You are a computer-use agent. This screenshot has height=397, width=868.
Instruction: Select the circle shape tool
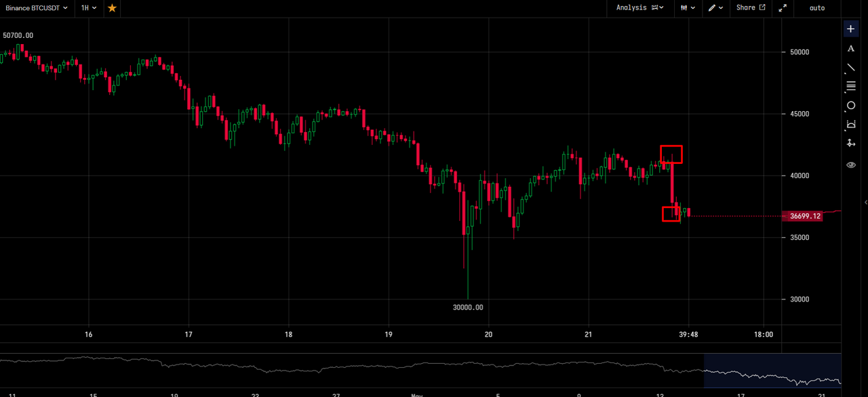point(851,106)
